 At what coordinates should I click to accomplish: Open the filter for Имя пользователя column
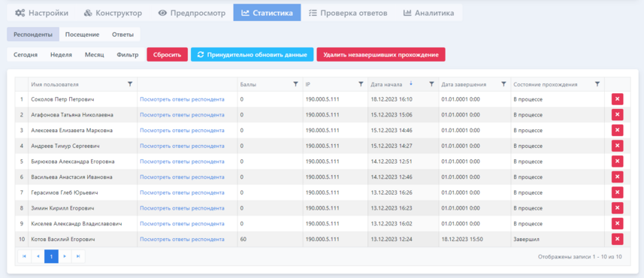(130, 83)
